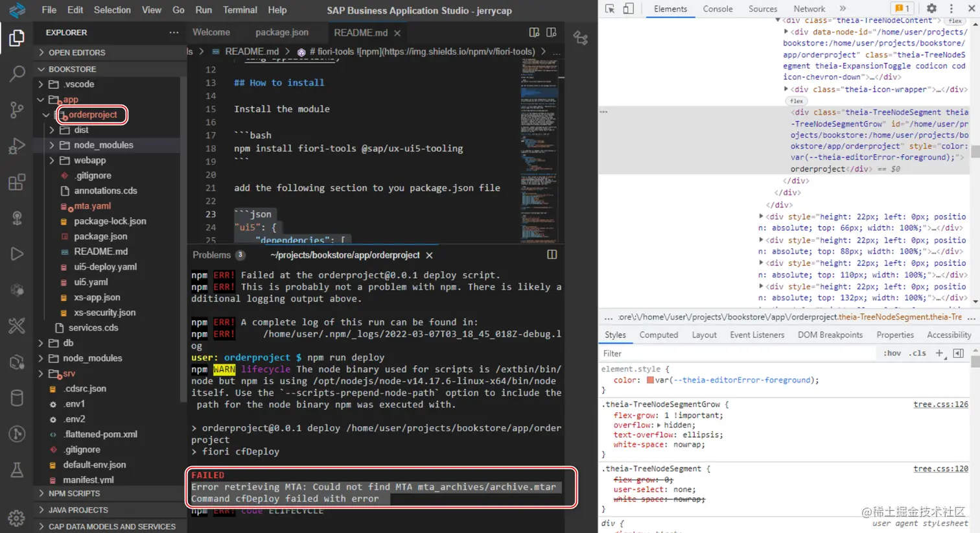This screenshot has height=533, width=980.
Task: Toggle the computed styles sidebar icon
Action: (x=959, y=353)
